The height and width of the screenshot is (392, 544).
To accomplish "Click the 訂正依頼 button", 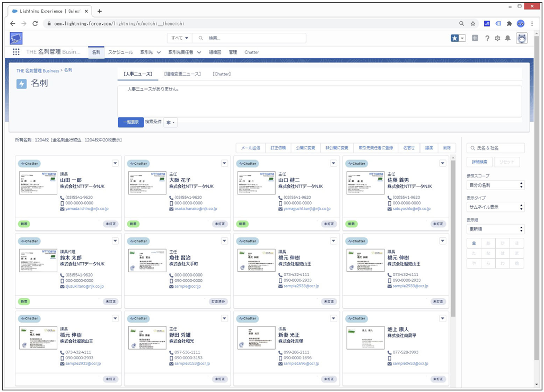I will [278, 148].
